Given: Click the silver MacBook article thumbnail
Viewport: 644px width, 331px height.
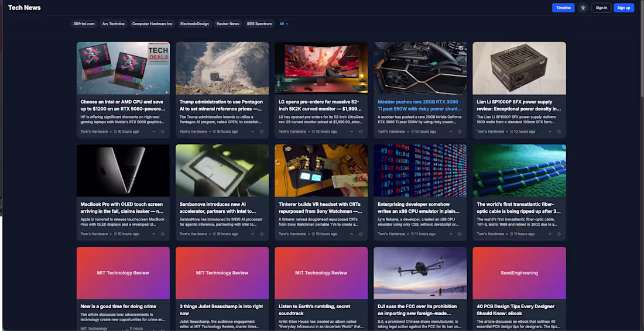Looking at the screenshot, I should tap(123, 170).
